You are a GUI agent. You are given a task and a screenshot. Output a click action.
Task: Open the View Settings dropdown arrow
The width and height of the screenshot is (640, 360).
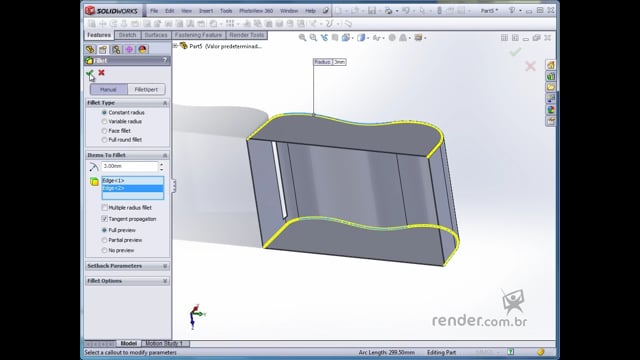[x=425, y=38]
